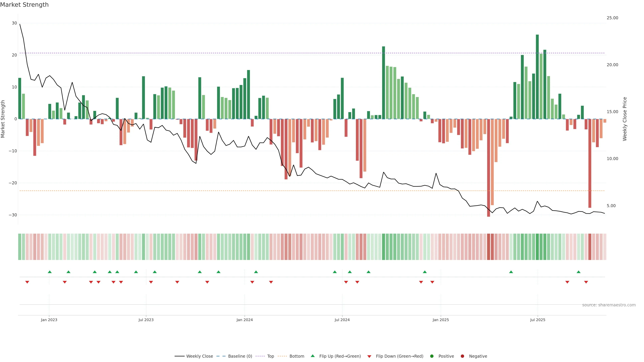Click the source: sharemaestro.com text
644x362 pixels.
click(x=609, y=305)
